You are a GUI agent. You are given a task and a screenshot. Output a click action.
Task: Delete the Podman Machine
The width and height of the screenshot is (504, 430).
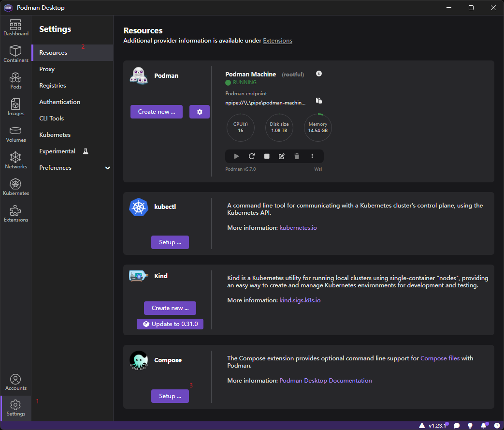(x=297, y=156)
